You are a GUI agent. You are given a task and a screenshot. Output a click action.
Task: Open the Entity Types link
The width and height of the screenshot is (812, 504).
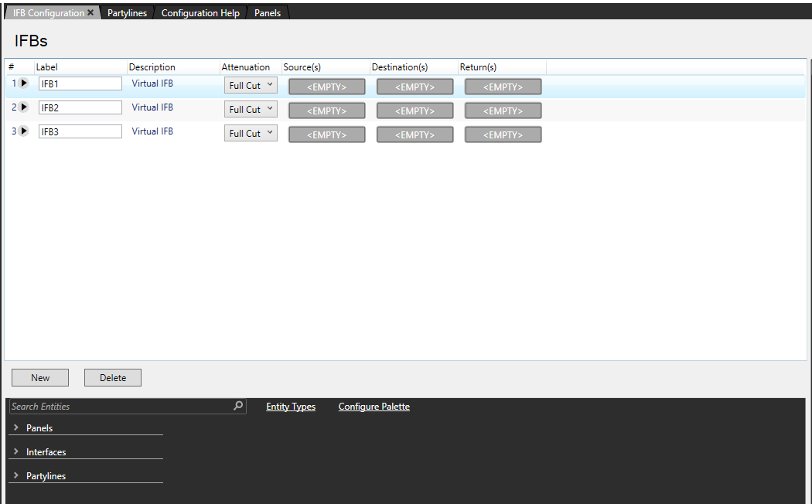point(291,407)
